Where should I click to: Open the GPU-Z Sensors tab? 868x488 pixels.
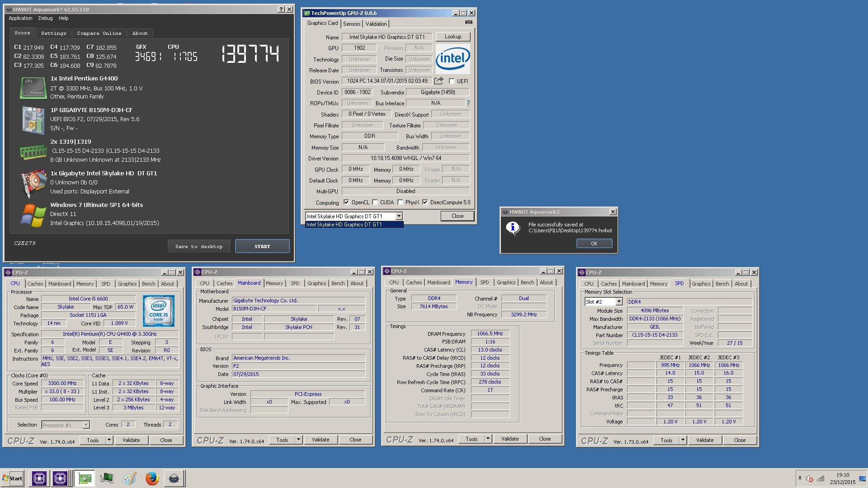tap(351, 24)
